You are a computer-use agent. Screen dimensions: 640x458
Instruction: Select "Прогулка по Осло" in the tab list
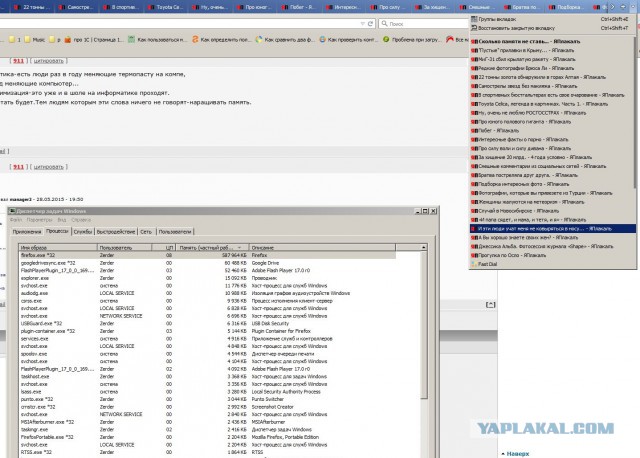click(x=552, y=255)
